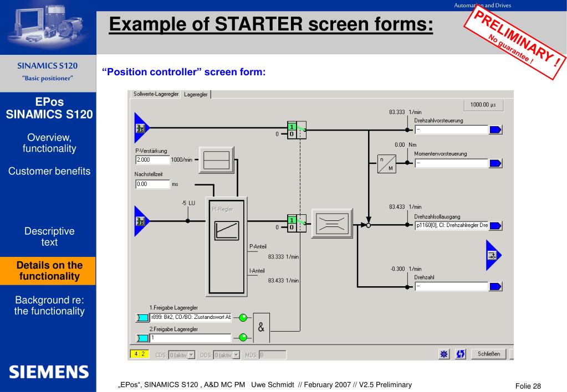Select Descriptive text in the sidebar
567x392 pixels.
(x=49, y=236)
